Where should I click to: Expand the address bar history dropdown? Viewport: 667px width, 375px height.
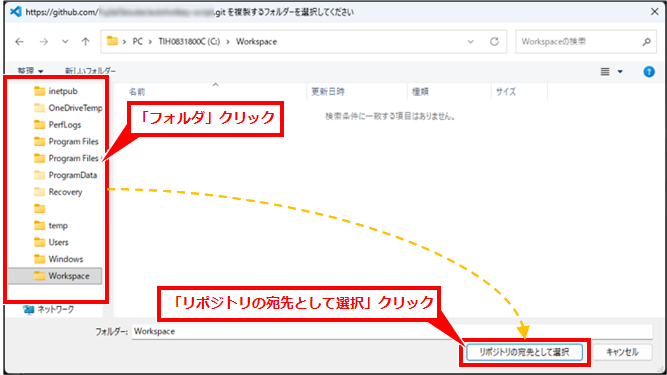(x=470, y=42)
